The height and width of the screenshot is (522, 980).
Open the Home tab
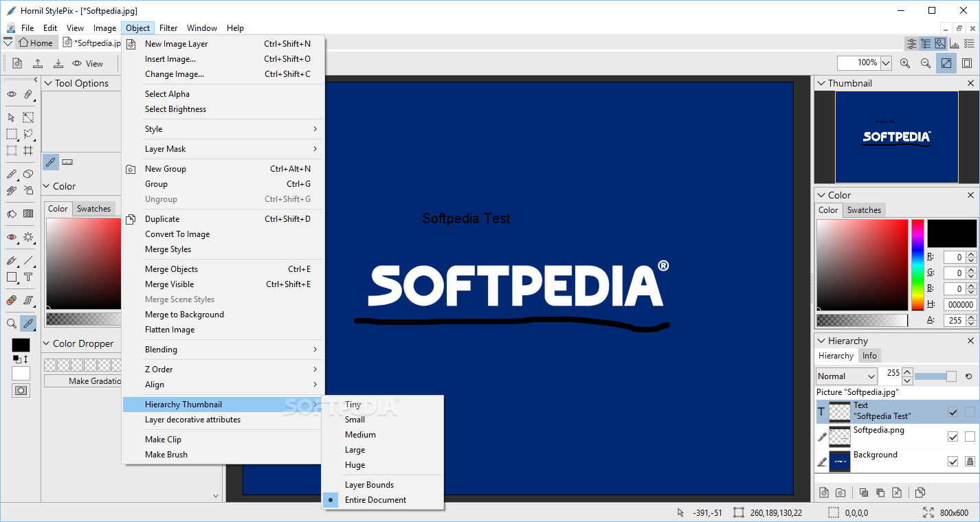pyautogui.click(x=36, y=43)
